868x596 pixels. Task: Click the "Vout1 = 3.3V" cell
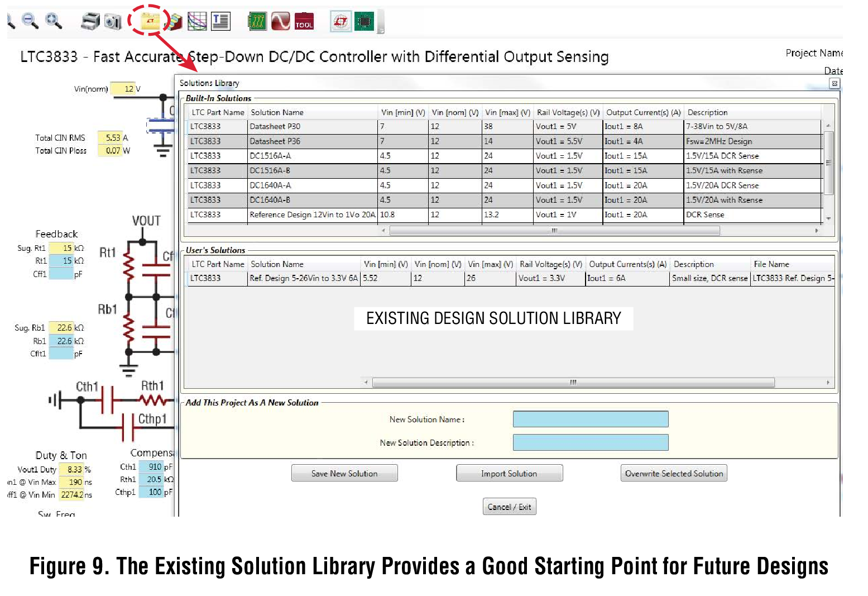click(x=550, y=278)
